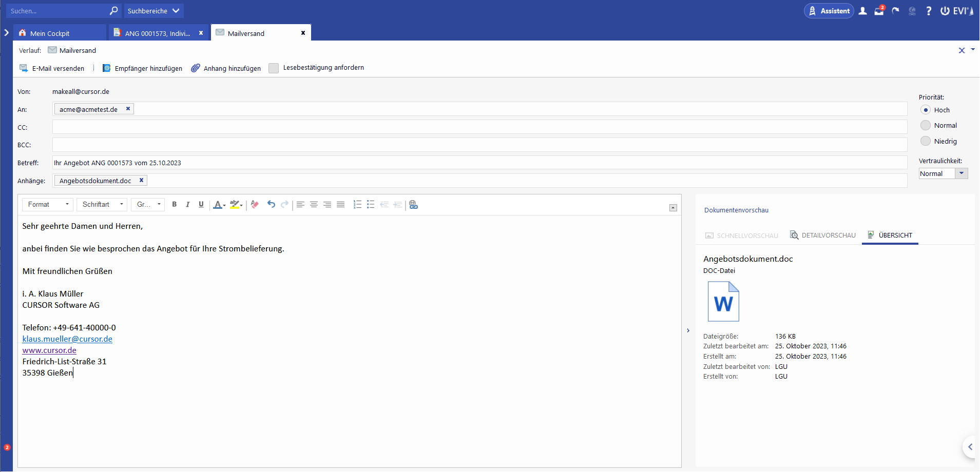
Task: Click Anhang hinzufügen to attach file
Action: pyautogui.click(x=226, y=68)
